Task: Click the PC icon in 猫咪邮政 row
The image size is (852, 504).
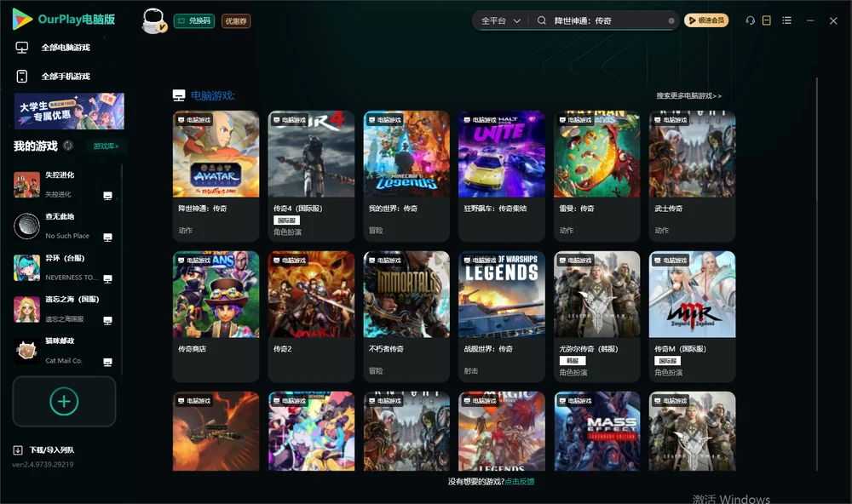Action: tap(107, 363)
